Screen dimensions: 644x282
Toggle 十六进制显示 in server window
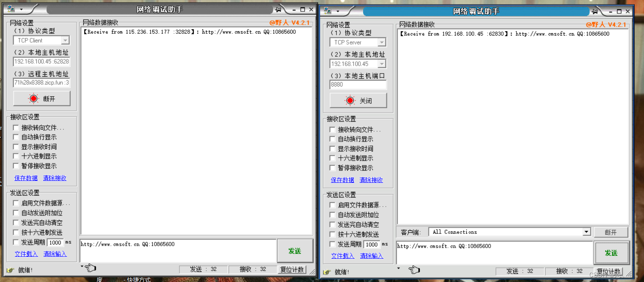pos(333,158)
